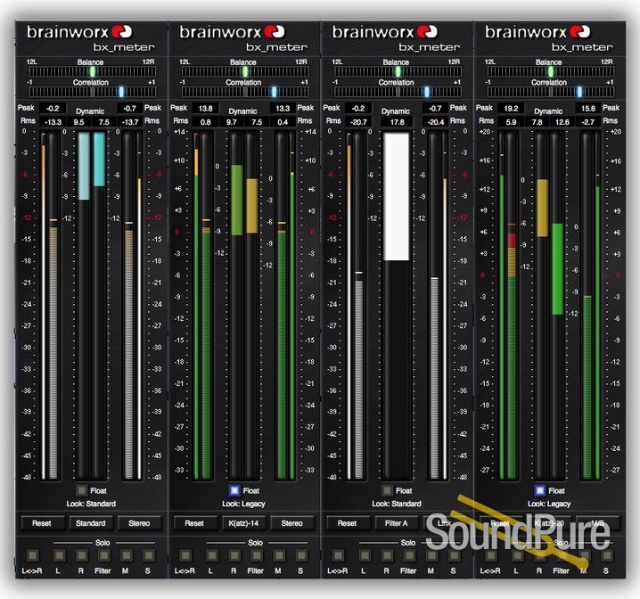The height and width of the screenshot is (599, 640).
Task: Enable Float checkbox in the Filter A meter
Action: 387,490
